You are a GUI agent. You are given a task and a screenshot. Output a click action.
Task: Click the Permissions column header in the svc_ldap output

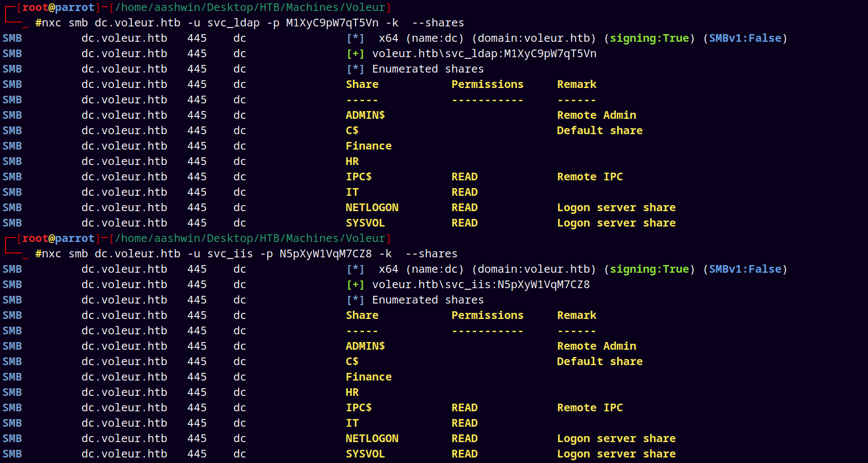click(488, 85)
